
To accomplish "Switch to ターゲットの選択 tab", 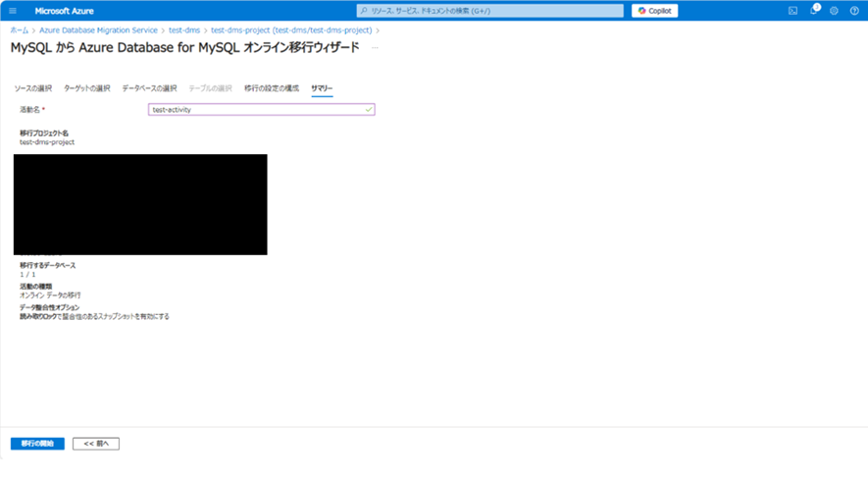I will tap(87, 88).
